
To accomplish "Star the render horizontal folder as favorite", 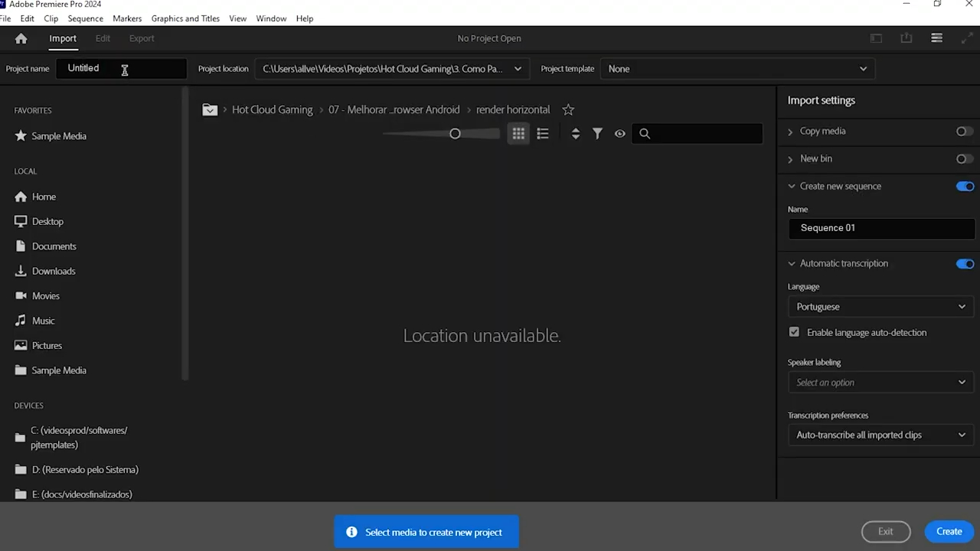I will point(568,109).
